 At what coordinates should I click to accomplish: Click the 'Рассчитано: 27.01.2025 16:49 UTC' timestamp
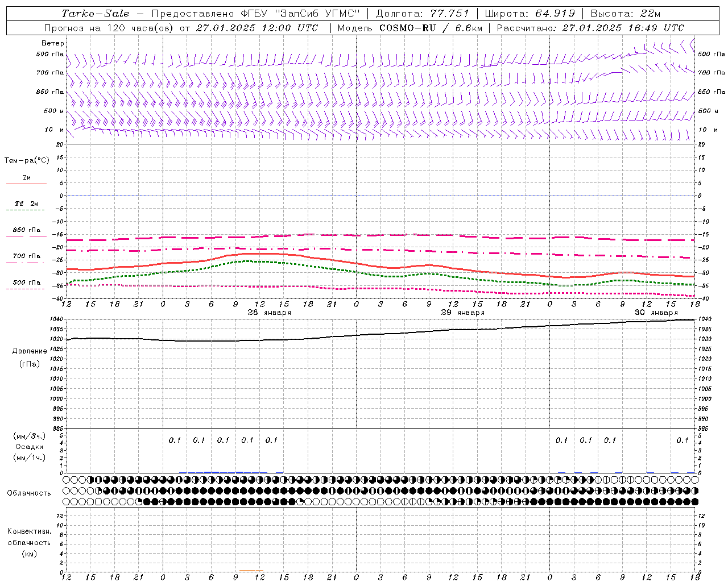(x=590, y=28)
